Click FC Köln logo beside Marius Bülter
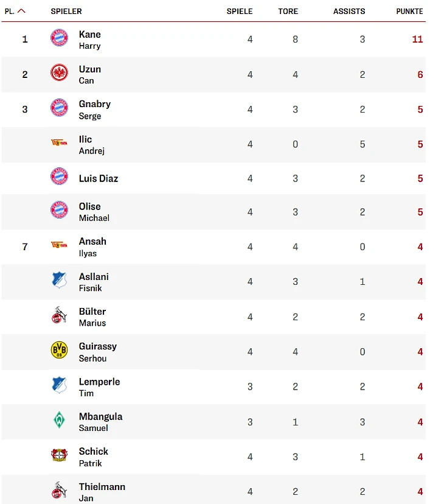The image size is (444, 504). coord(59,315)
